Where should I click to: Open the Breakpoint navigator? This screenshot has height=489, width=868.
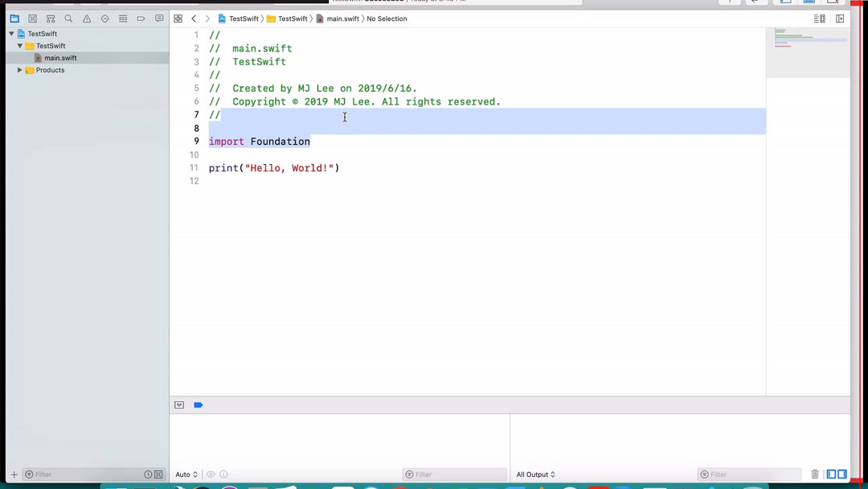(x=141, y=18)
